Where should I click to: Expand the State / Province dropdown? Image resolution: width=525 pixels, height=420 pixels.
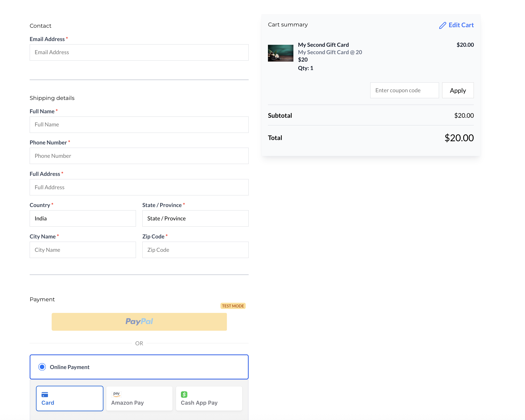click(195, 218)
